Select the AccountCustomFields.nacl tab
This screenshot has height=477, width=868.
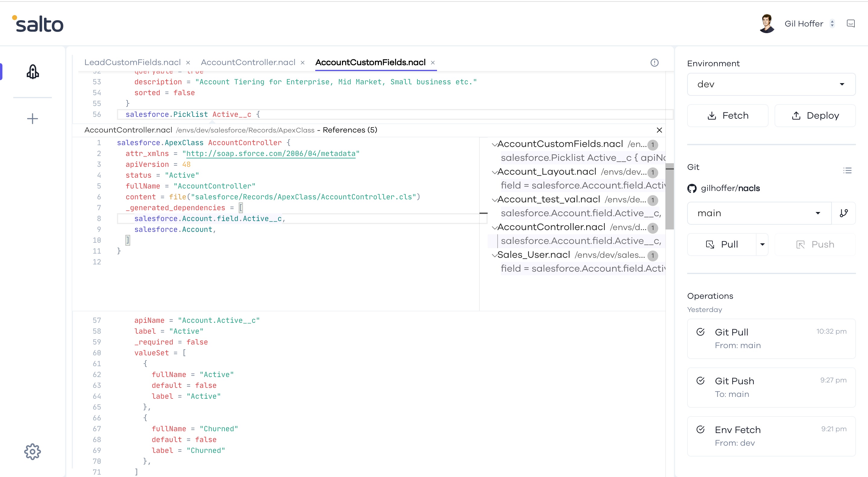(370, 62)
